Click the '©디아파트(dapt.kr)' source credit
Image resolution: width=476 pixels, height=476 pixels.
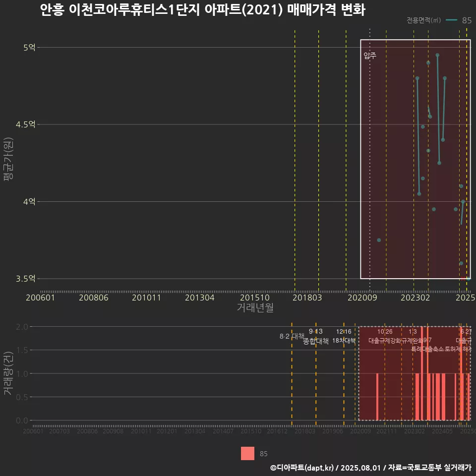(x=302, y=468)
